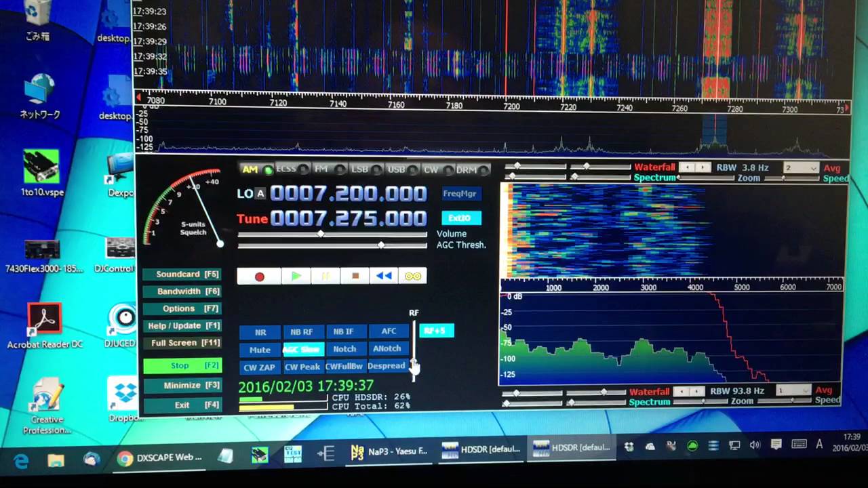
Task: Open Soundcard [F5] settings
Action: 182,274
